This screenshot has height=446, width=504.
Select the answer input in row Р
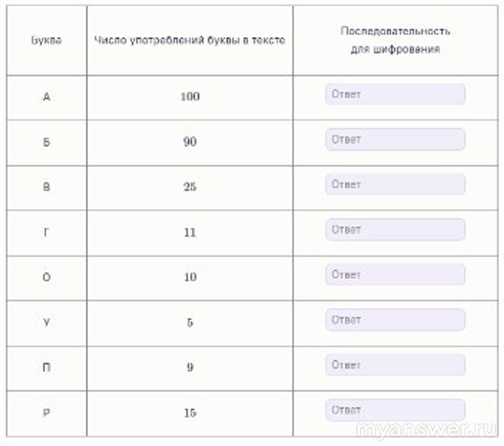tap(395, 410)
